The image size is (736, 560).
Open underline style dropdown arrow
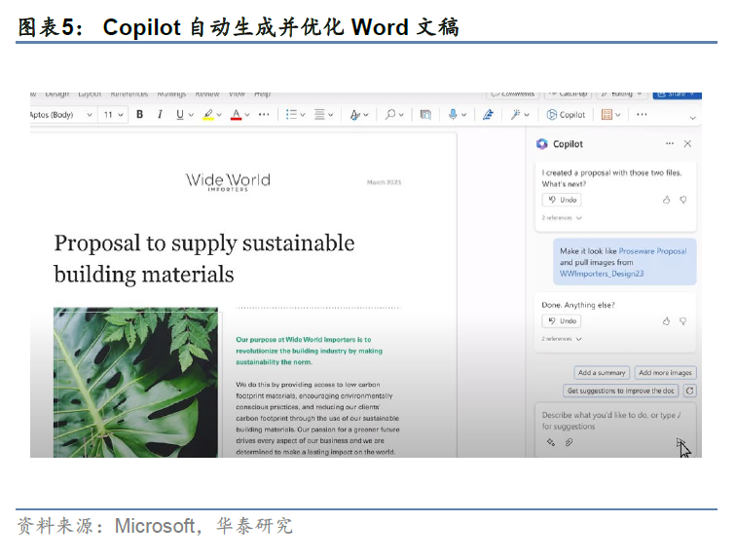coord(191,115)
